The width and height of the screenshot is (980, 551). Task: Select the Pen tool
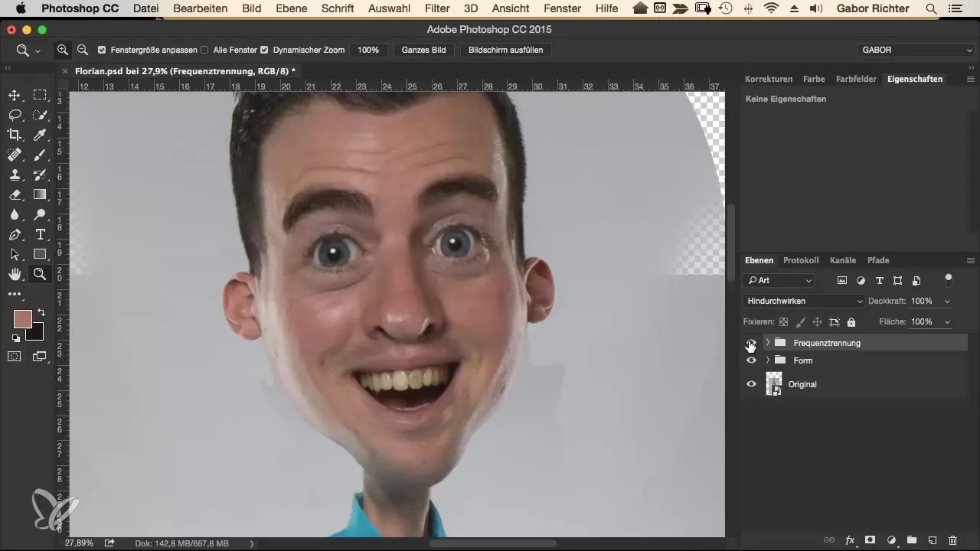14,235
